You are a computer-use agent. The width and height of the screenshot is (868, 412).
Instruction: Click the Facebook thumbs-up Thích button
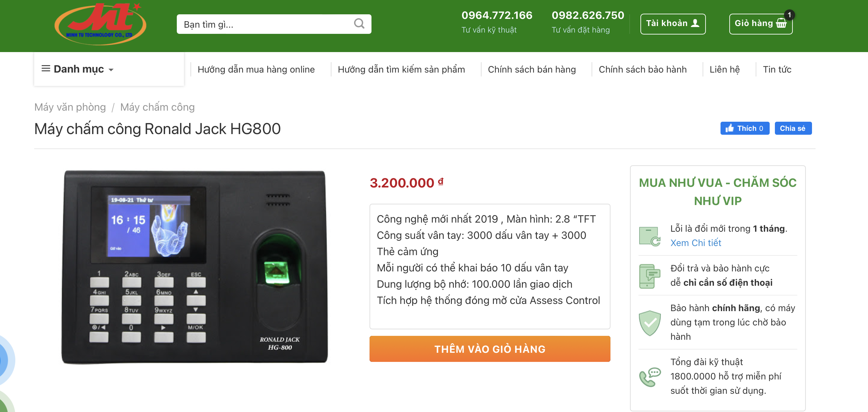click(744, 128)
